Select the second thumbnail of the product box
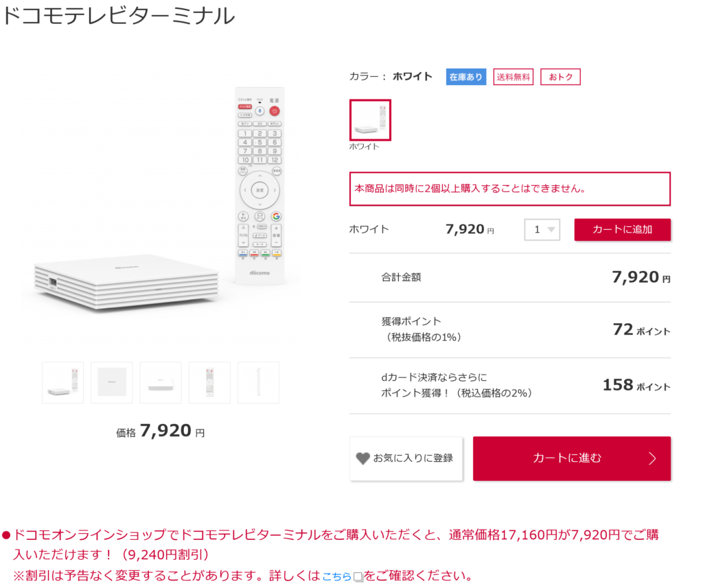This screenshot has width=703, height=588. click(x=111, y=382)
